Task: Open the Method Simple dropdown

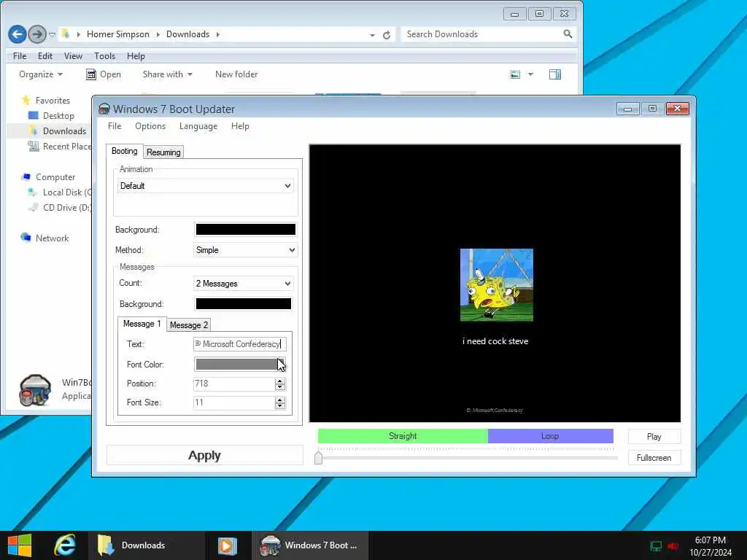Action: [245, 250]
